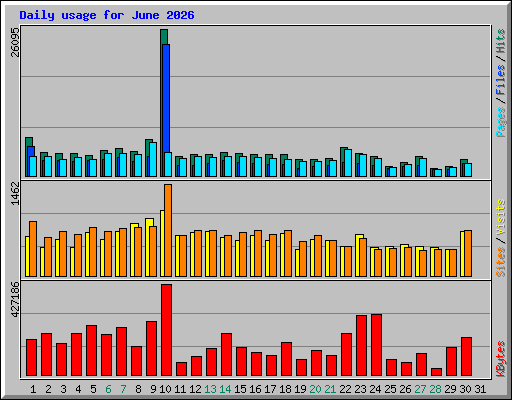Click green day 14 axis label
The image size is (512, 400).
[225, 389]
